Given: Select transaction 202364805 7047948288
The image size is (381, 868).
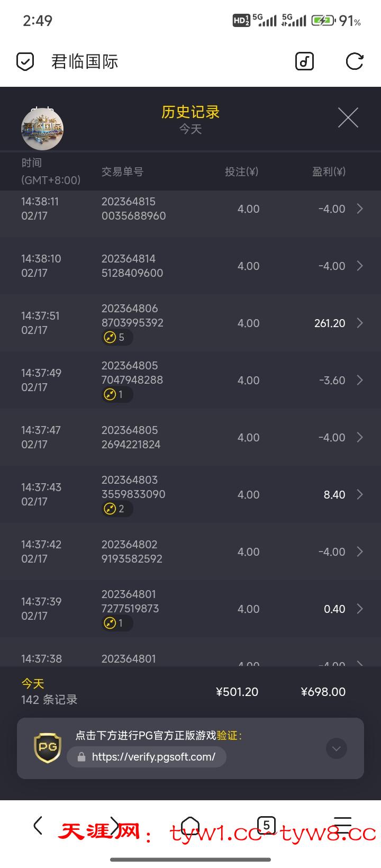Looking at the screenshot, I should tap(132, 373).
